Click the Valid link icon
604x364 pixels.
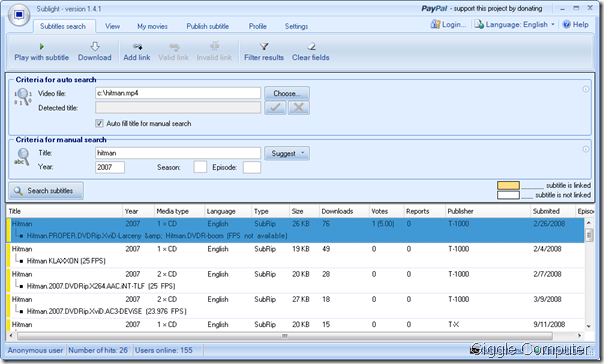[x=174, y=47]
